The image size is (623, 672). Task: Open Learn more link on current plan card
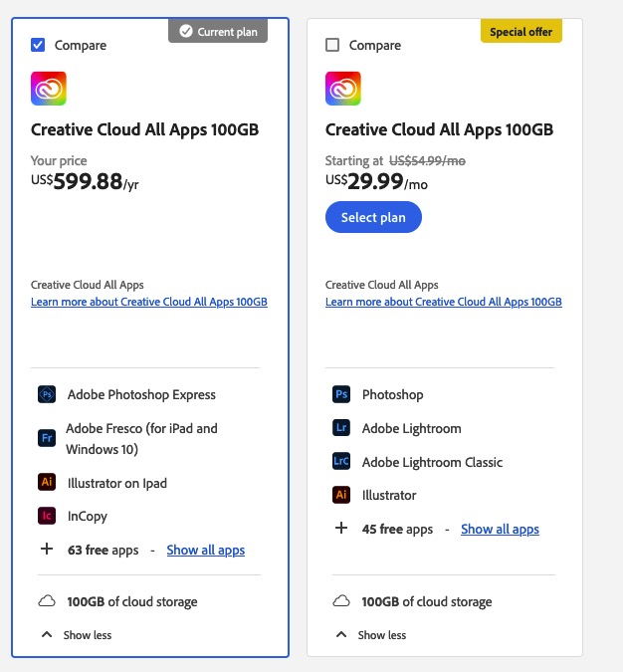click(149, 302)
